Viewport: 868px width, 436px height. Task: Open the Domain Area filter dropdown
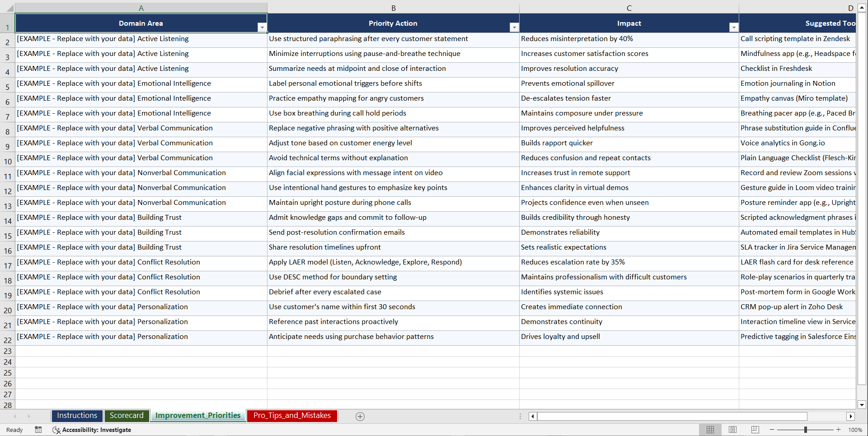point(262,27)
